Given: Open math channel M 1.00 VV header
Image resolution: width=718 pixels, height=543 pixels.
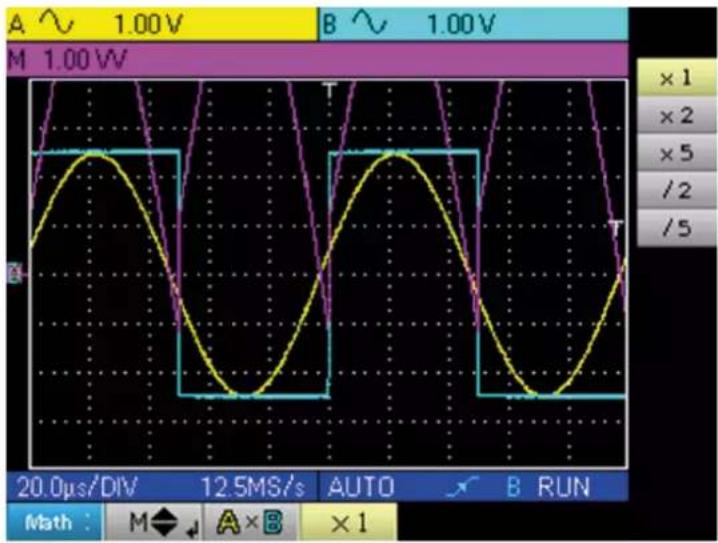Looking at the screenshot, I should [317, 60].
